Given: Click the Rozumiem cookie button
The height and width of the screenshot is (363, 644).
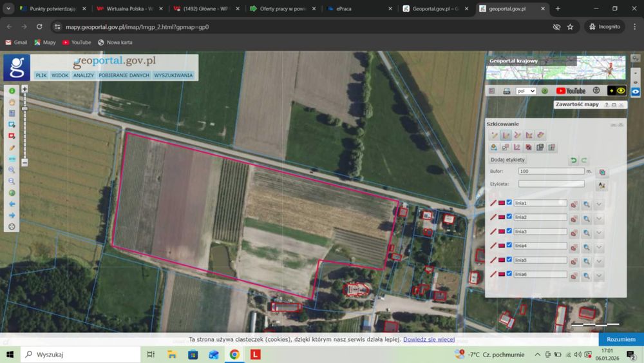Looking at the screenshot, I should [x=621, y=339].
